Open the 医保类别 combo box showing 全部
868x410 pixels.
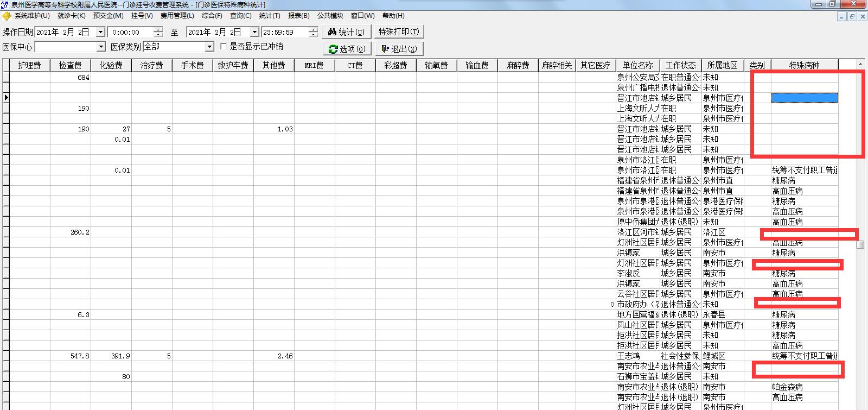point(178,47)
